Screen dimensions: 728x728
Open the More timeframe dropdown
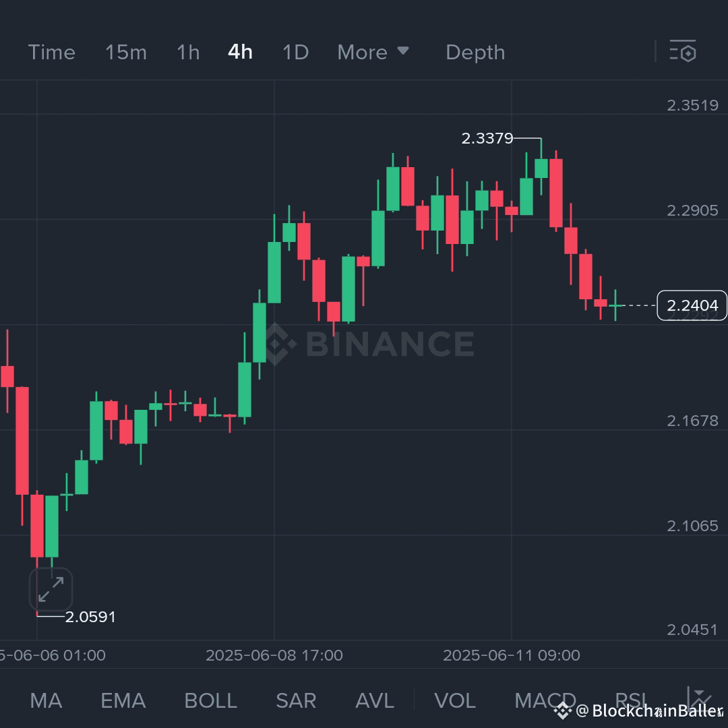pyautogui.click(x=373, y=52)
